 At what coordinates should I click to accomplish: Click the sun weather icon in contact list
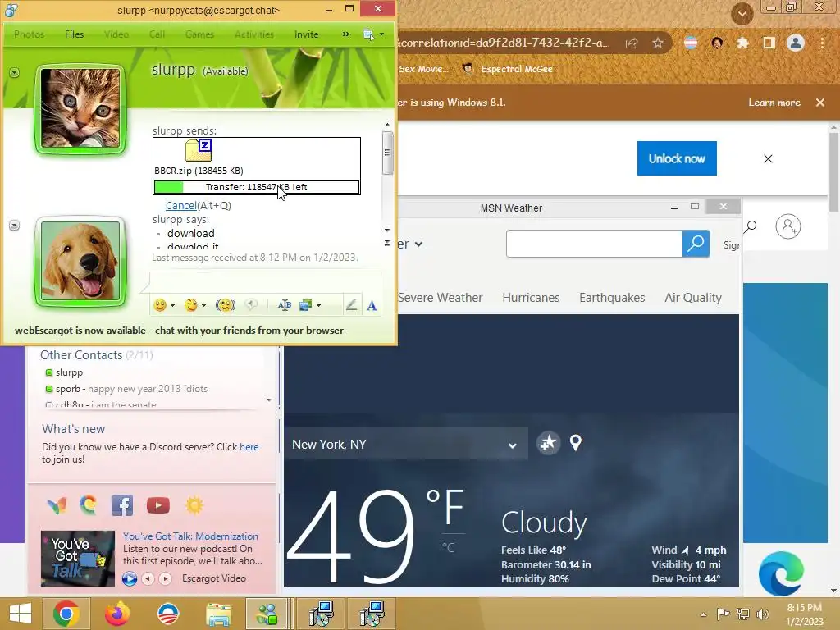pyautogui.click(x=194, y=505)
